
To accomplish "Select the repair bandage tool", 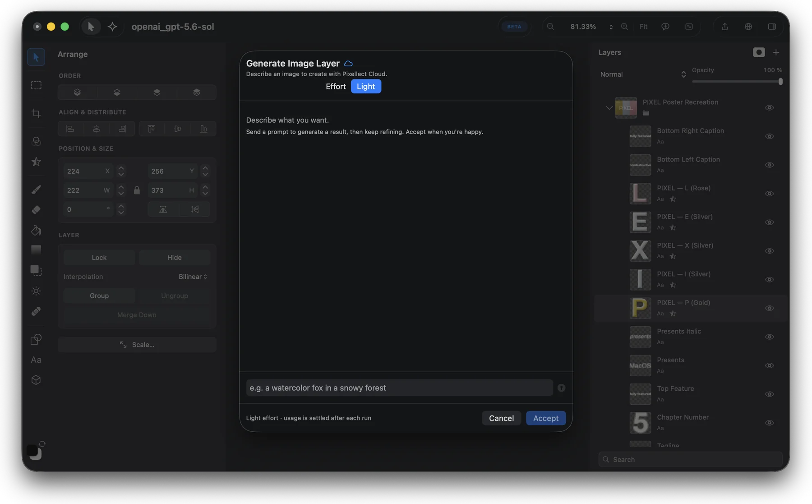I will point(36,311).
